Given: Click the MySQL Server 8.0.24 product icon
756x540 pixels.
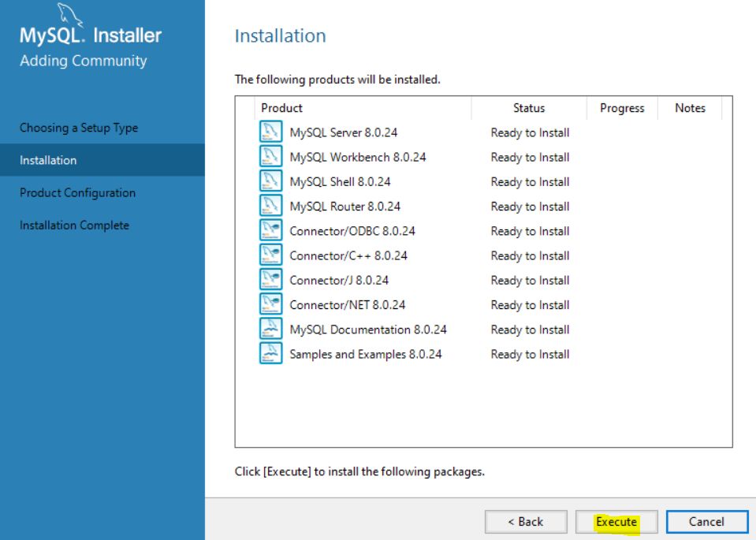Looking at the screenshot, I should [x=270, y=132].
